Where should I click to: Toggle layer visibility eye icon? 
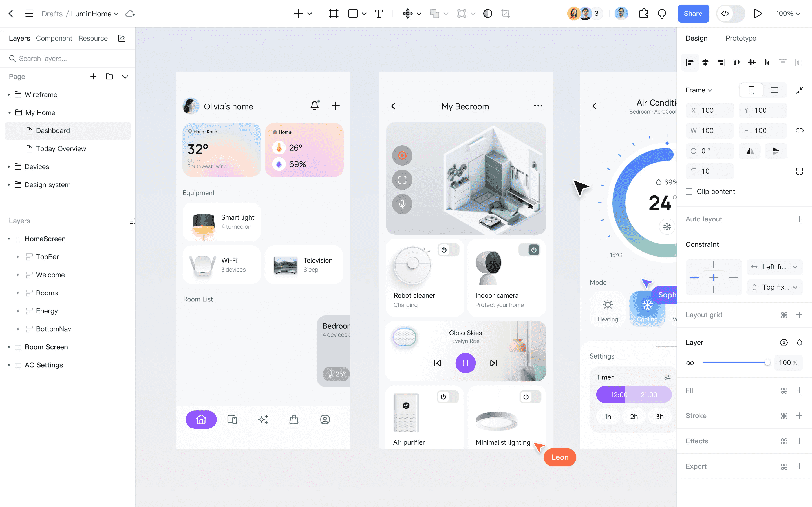click(x=690, y=363)
